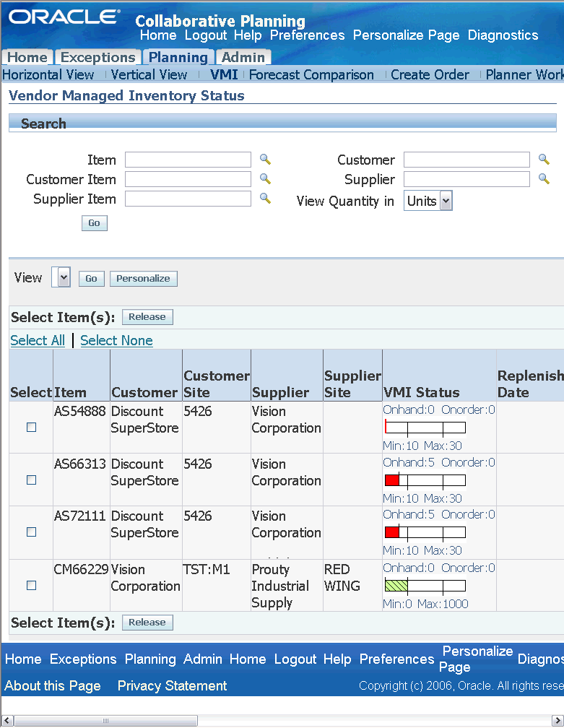Click the scrollbar right arrow
The image size is (564, 728).
[557, 721]
